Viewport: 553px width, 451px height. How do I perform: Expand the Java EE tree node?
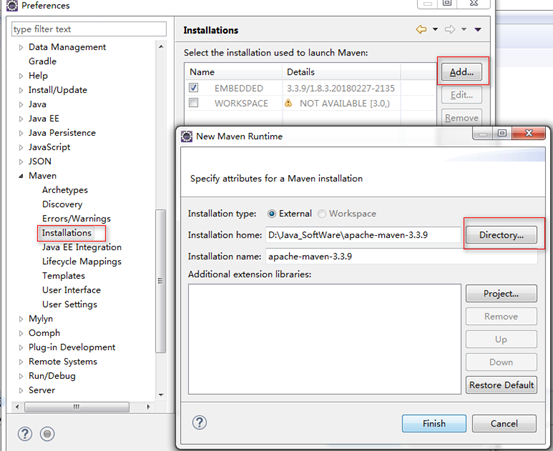coord(21,119)
